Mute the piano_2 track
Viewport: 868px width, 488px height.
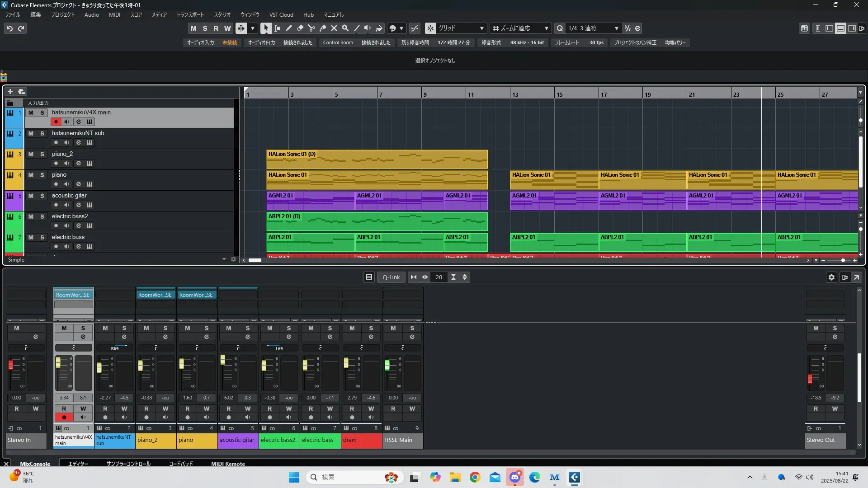click(x=31, y=154)
